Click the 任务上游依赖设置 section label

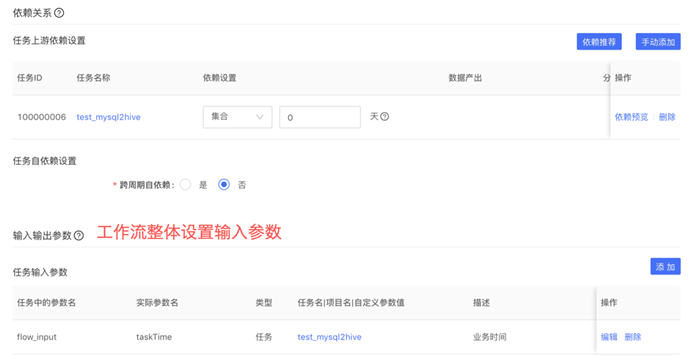[49, 40]
